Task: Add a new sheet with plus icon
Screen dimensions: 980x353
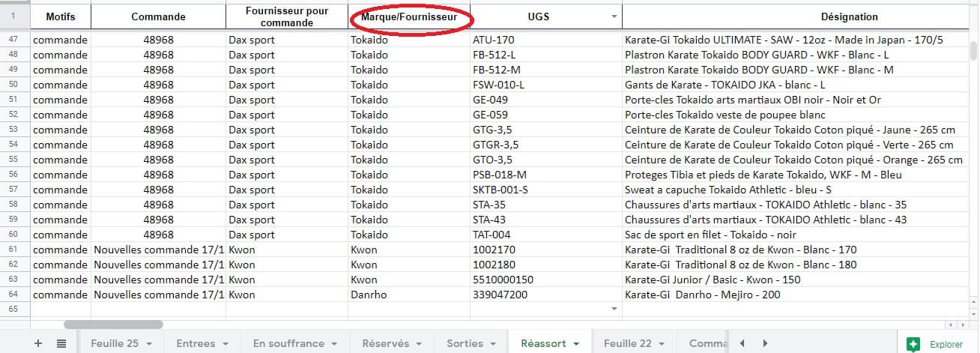Action: coord(38,343)
